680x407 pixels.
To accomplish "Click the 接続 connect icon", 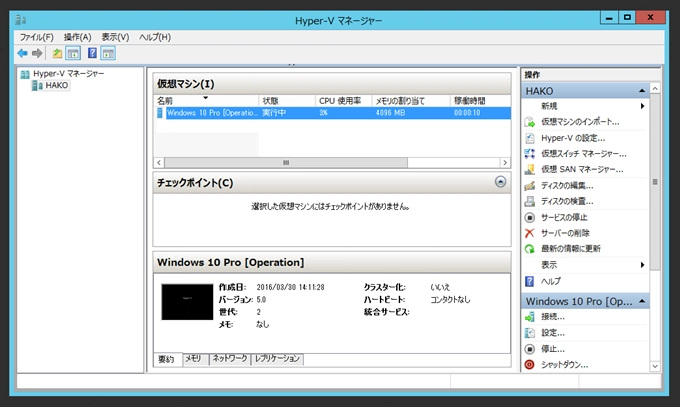I will 530,317.
